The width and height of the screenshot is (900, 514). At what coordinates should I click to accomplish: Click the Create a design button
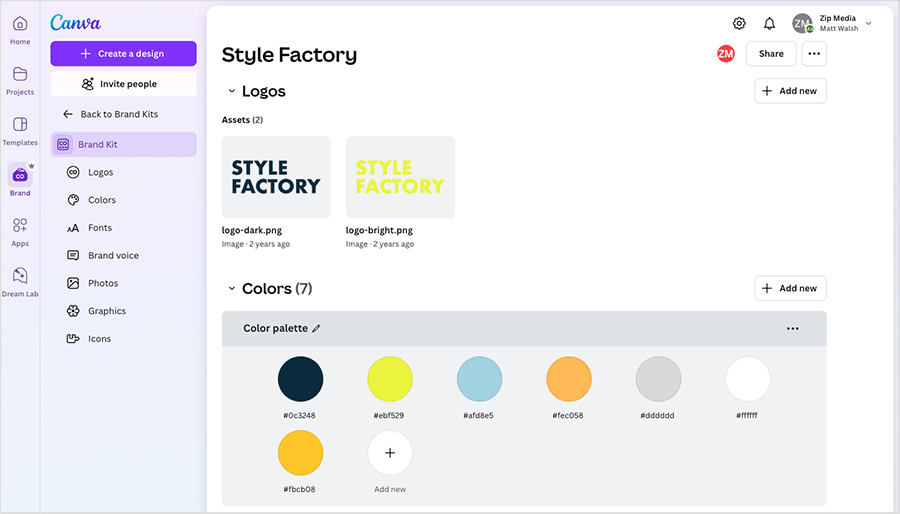tap(123, 54)
